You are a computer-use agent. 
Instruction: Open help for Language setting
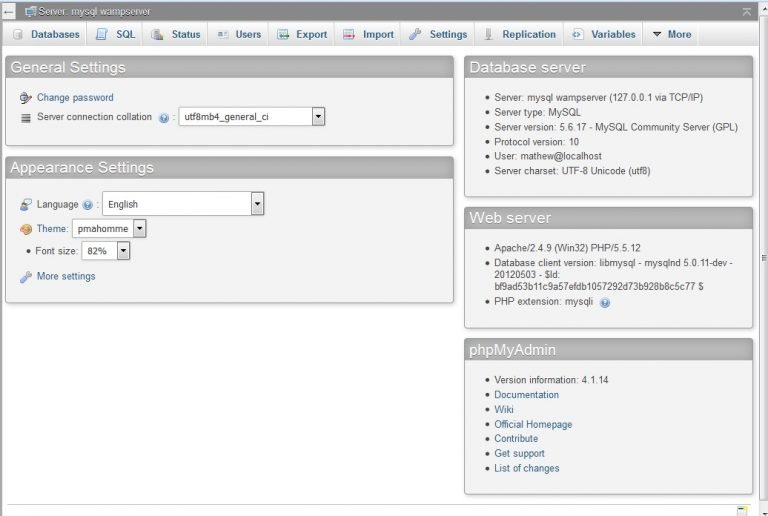pyautogui.click(x=88, y=205)
